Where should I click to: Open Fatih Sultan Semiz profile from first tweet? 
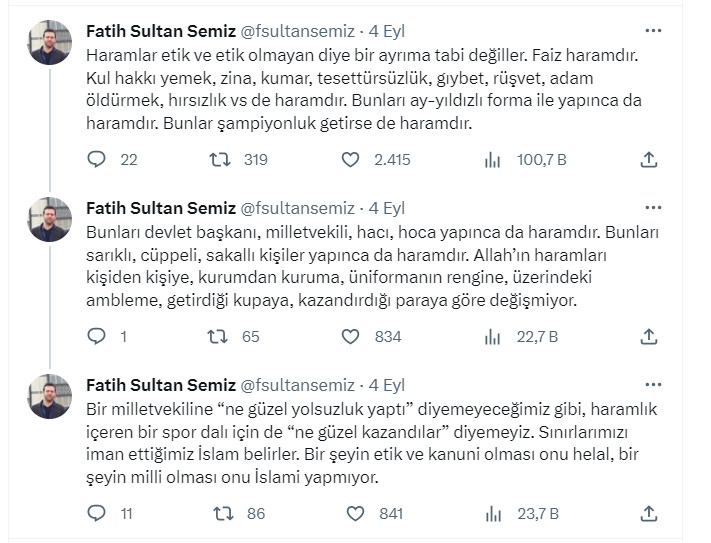tap(159, 31)
